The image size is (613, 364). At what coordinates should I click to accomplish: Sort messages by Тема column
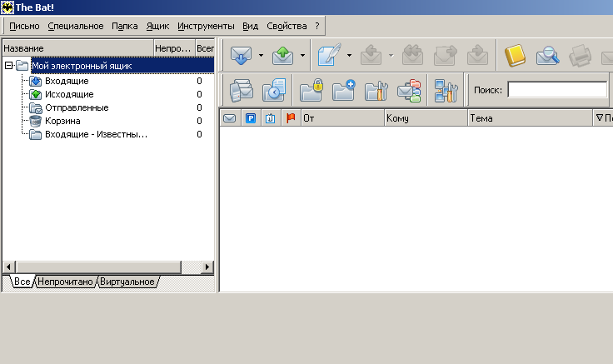click(531, 118)
